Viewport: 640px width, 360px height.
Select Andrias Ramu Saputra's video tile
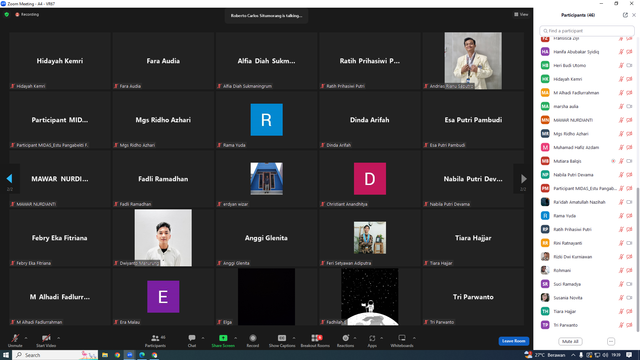(473, 61)
